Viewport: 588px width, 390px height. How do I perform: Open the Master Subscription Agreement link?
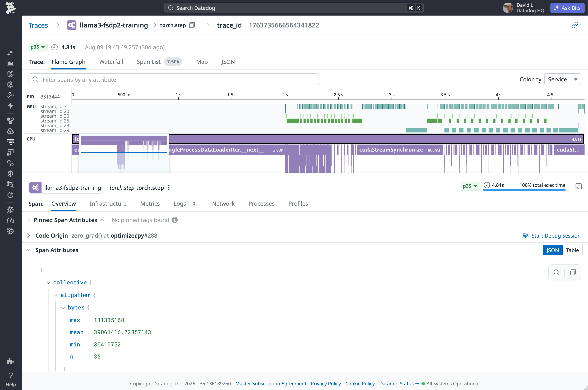(x=271, y=384)
